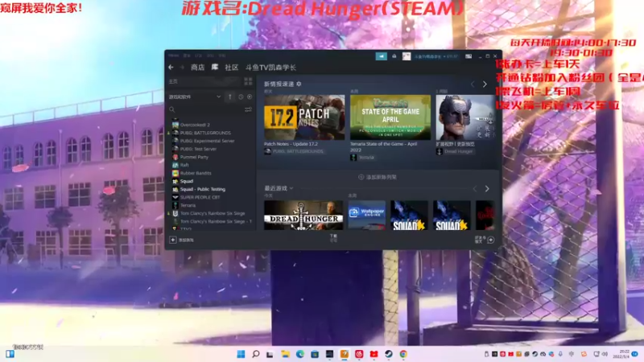The height and width of the screenshot is (362, 644).
Task: Open taskbar Search magnifier
Action: 255,354
